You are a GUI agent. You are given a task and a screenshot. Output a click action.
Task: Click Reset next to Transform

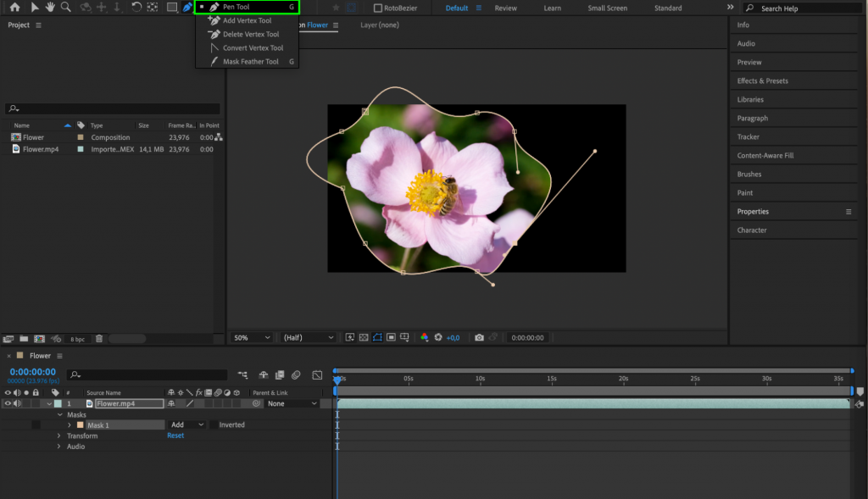click(x=175, y=435)
